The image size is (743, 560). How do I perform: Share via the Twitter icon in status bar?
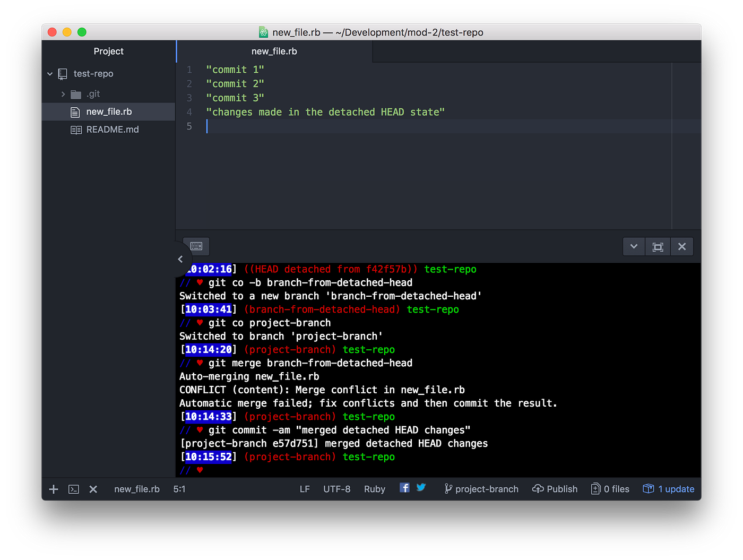coord(421,487)
